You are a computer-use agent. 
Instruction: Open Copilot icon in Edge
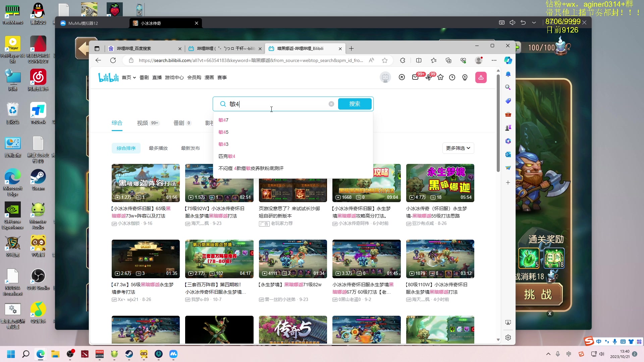point(508,60)
